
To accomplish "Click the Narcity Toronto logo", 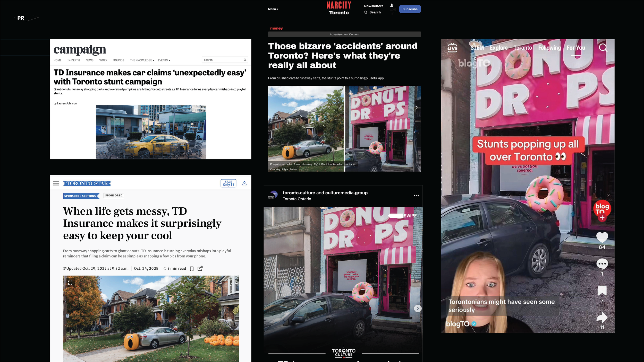I will [x=339, y=8].
